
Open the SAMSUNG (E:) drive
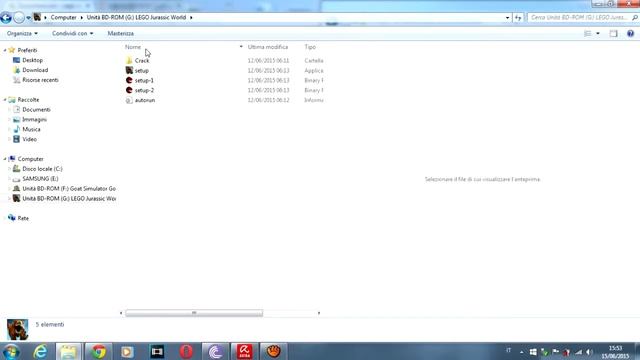point(40,178)
